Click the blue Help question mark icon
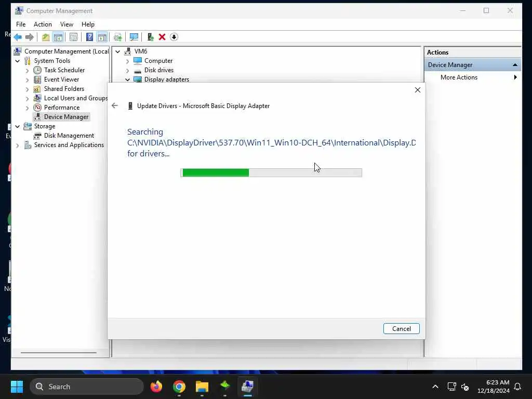The image size is (532, 399). (89, 37)
